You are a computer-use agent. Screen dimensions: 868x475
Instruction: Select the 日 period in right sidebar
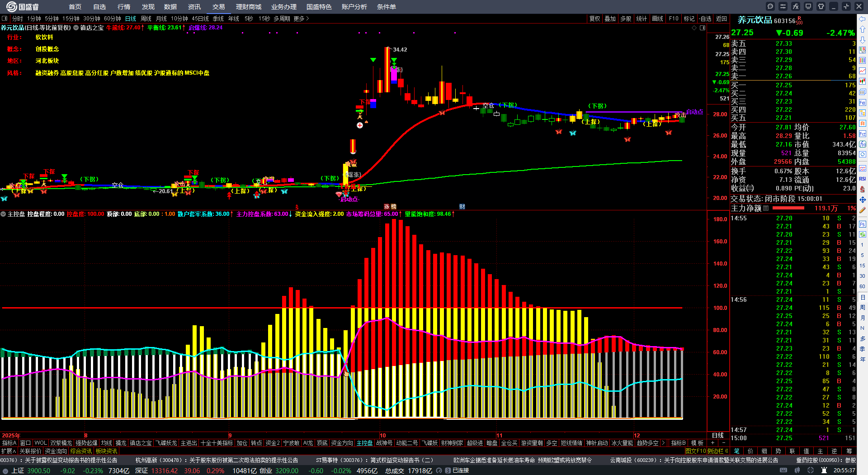863,297
